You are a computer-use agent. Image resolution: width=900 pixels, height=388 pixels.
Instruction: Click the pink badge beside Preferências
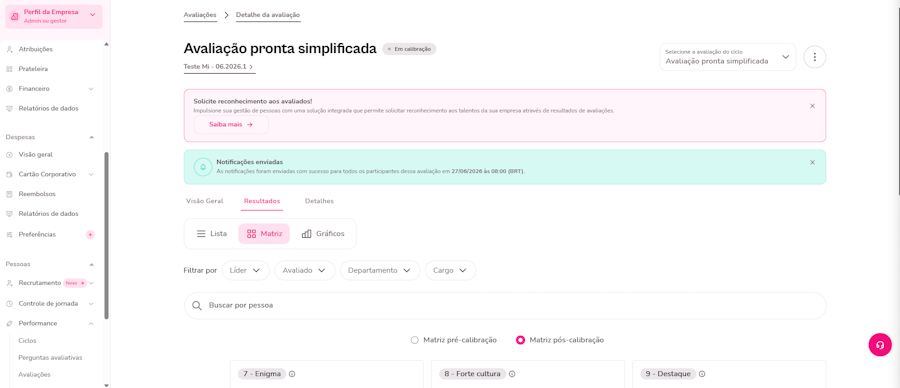click(90, 234)
